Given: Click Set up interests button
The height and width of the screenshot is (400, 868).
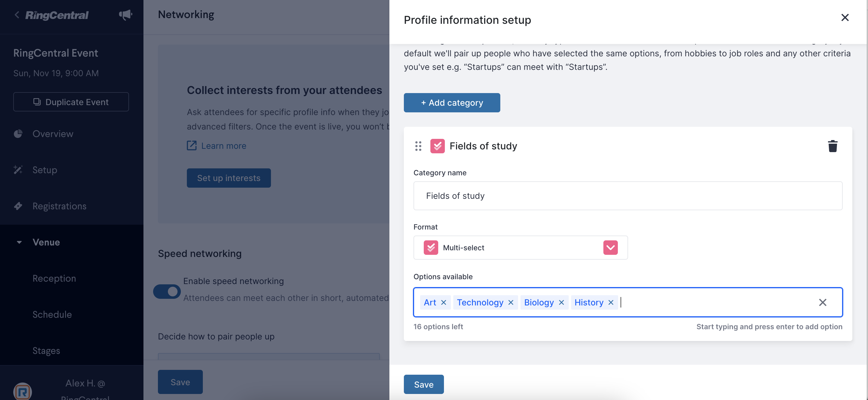Looking at the screenshot, I should [x=229, y=178].
